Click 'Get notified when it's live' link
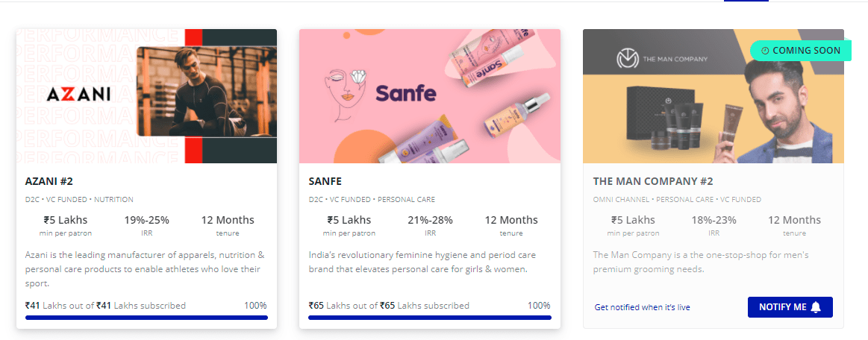Image resolution: width=868 pixels, height=340 pixels. pyautogui.click(x=642, y=307)
